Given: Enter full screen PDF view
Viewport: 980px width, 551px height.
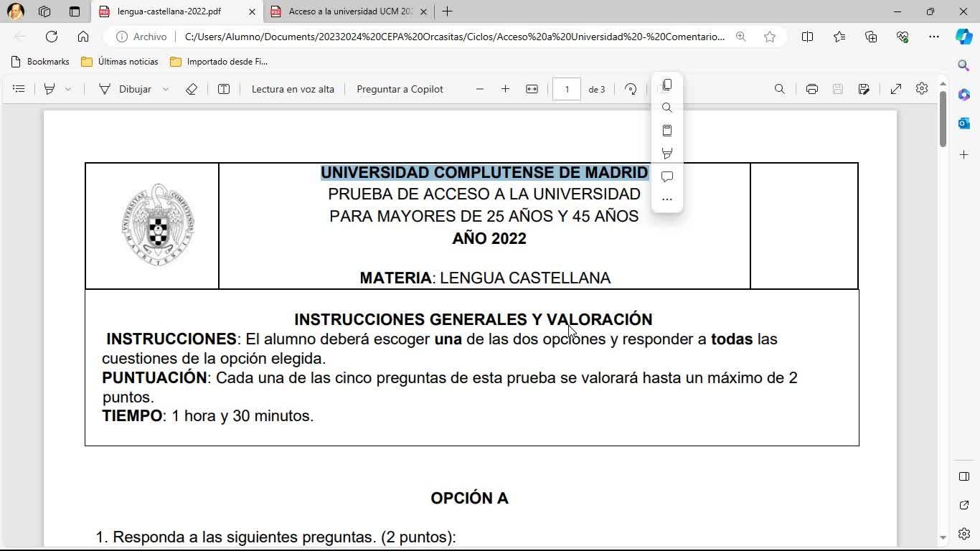Looking at the screenshot, I should (896, 89).
